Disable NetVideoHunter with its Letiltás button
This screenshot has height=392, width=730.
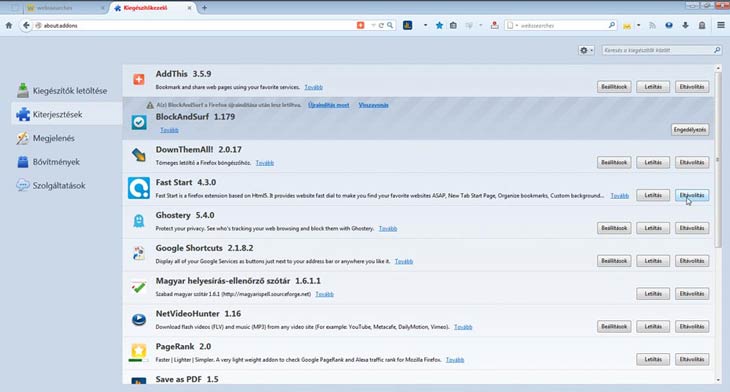coord(653,327)
